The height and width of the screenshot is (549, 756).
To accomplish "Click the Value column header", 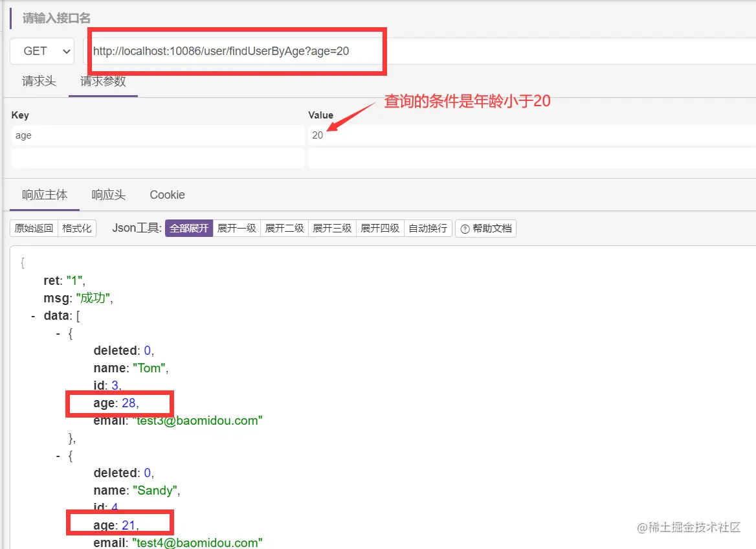I will (320, 115).
